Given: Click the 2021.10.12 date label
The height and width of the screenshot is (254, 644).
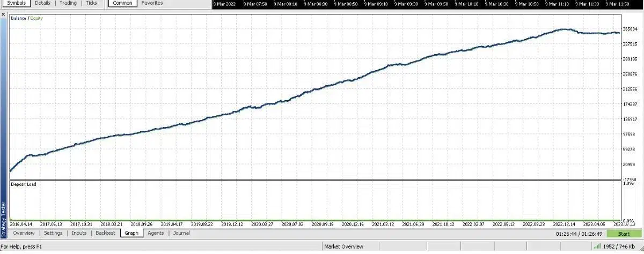Looking at the screenshot, I should [443, 225].
